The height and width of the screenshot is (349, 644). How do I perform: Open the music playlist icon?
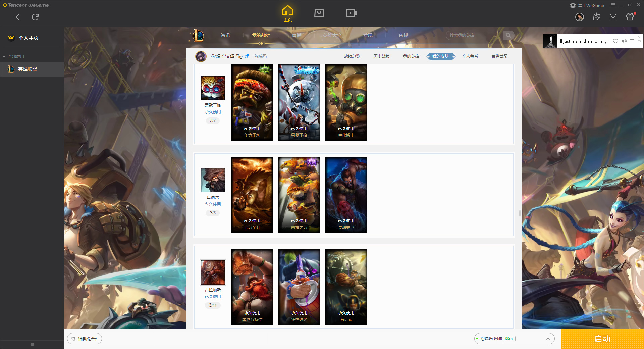(632, 41)
